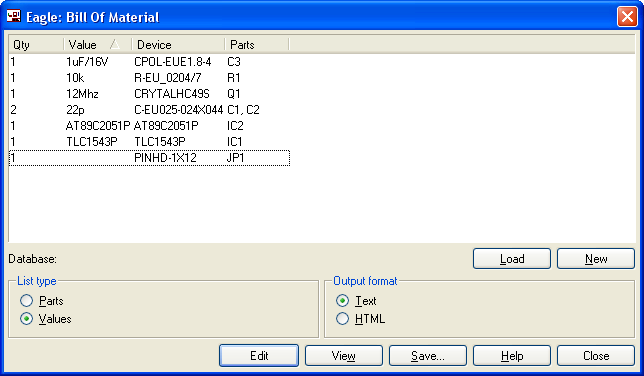
Task: Select the CRYTALHC49S device cell
Action: (172, 94)
